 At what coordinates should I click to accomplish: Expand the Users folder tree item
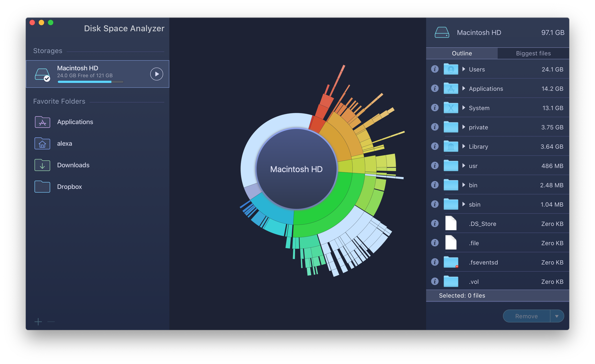tap(464, 69)
